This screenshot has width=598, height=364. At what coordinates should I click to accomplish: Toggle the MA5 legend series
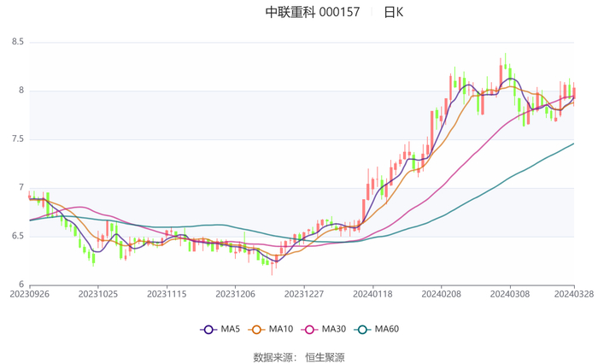220,329
